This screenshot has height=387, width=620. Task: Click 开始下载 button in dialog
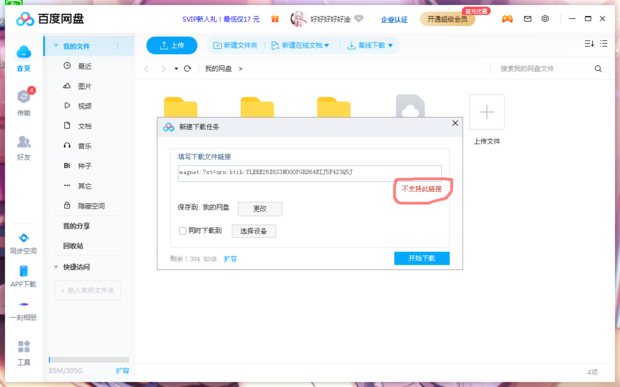click(422, 258)
